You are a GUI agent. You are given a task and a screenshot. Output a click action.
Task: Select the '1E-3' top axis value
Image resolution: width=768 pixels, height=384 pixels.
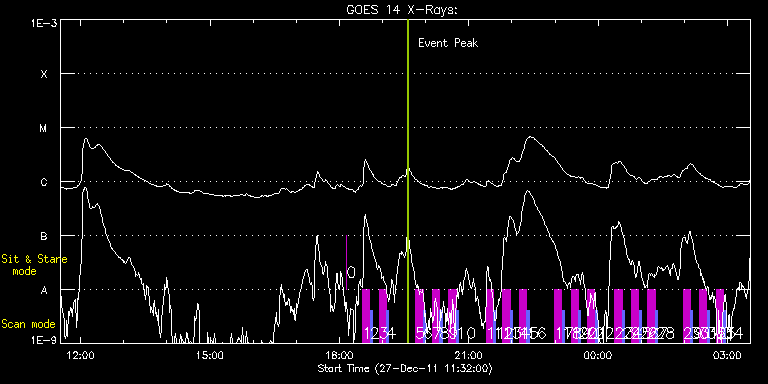click(44, 23)
